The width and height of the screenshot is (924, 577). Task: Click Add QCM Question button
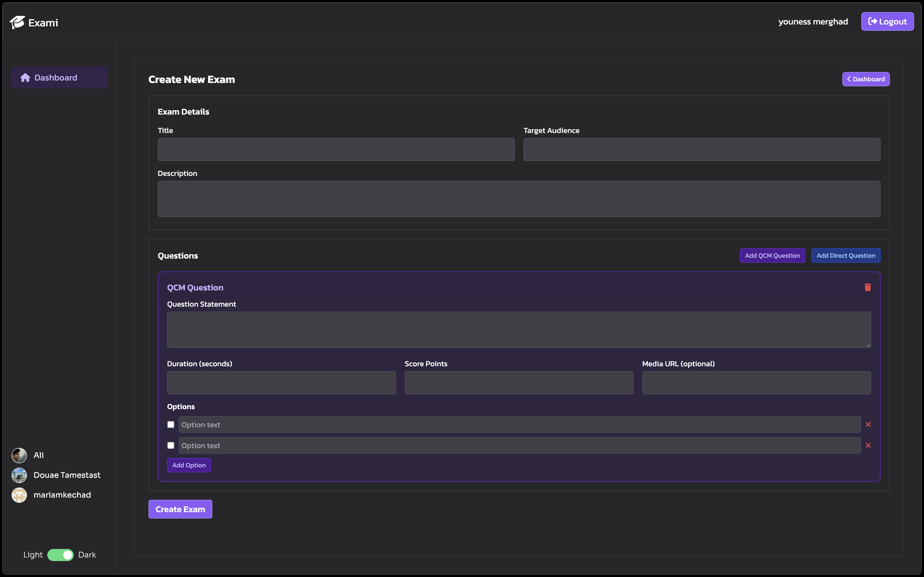772,256
